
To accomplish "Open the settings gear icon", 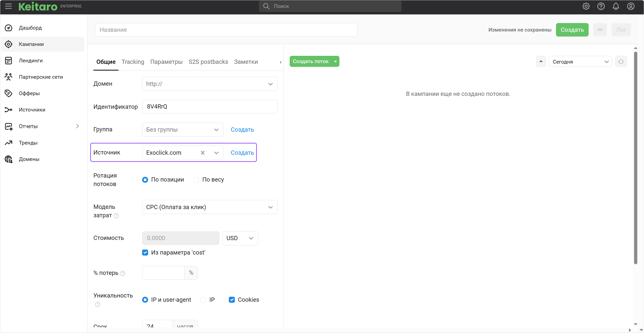I will pos(586,6).
